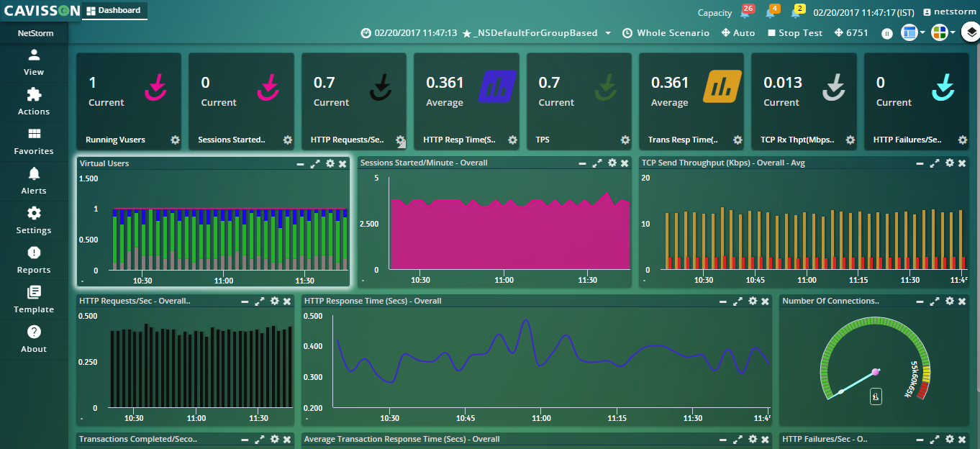Click the red 26 alerts bell

coord(745,12)
